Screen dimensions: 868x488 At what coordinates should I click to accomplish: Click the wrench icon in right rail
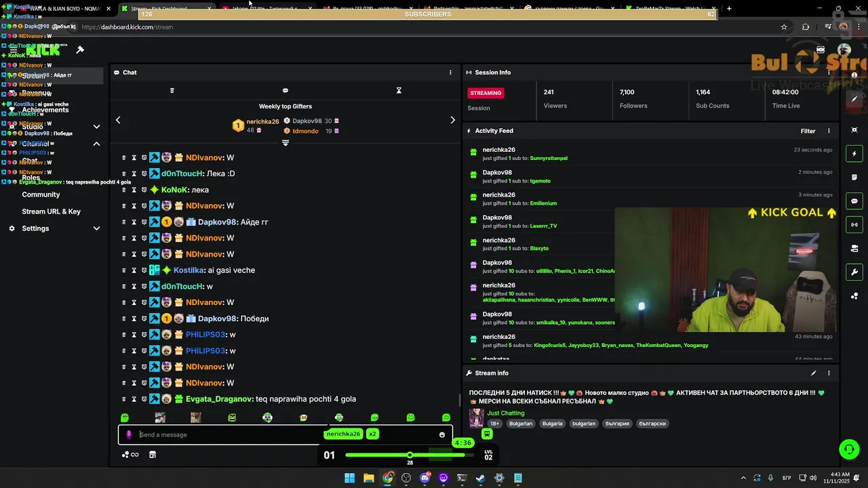854,272
